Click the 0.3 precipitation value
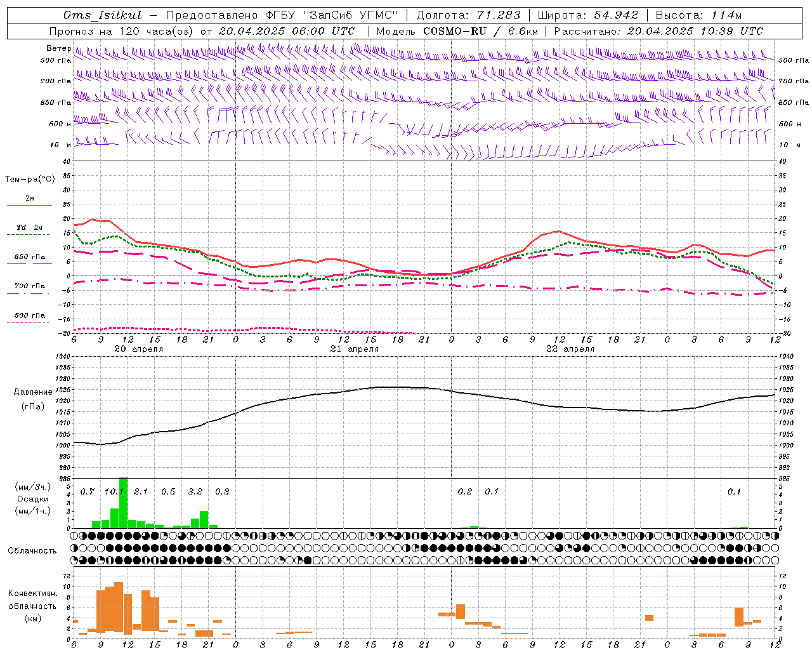Image resolution: width=812 pixels, height=650 pixels. [x=222, y=491]
